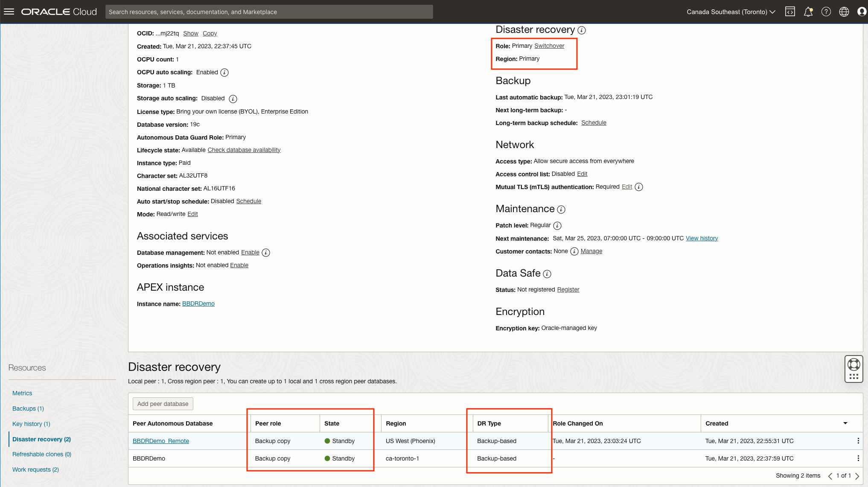Image resolution: width=868 pixels, height=487 pixels.
Task: View the Maintenance section info icon
Action: pos(562,209)
